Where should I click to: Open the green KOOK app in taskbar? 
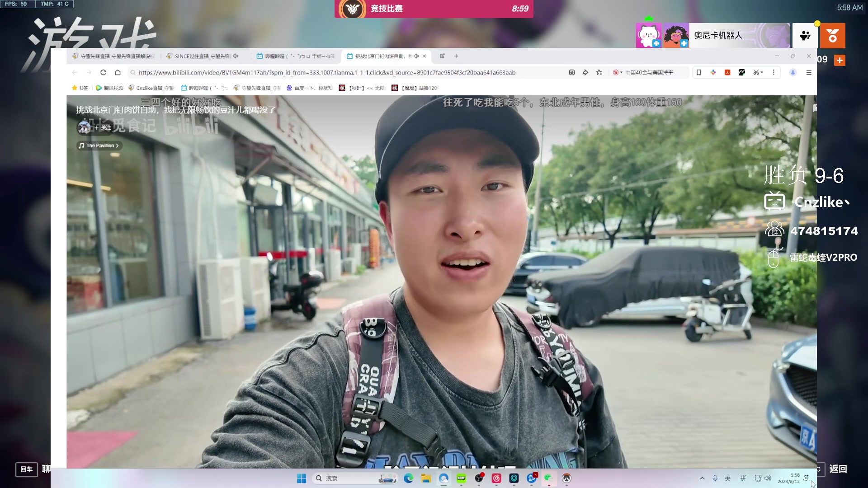pos(461,478)
